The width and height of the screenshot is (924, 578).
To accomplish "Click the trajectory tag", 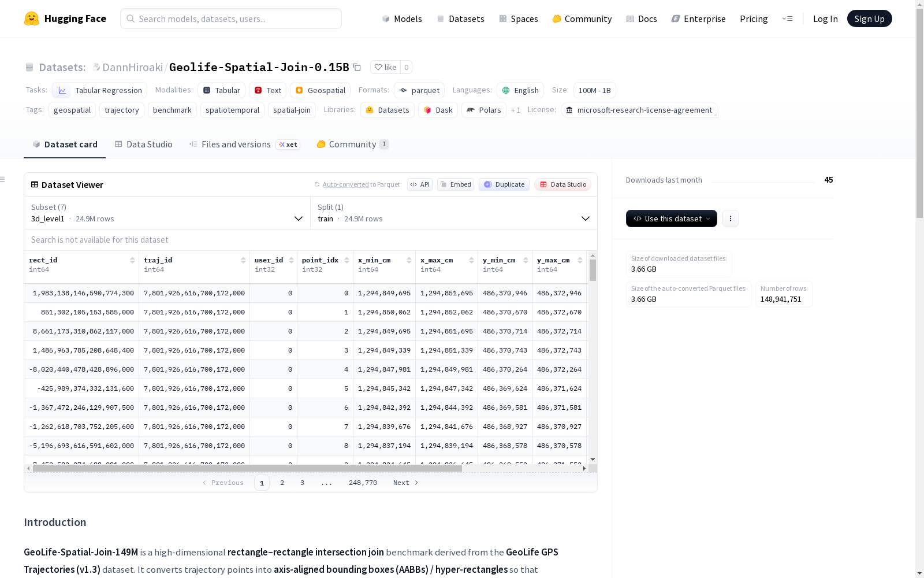I will point(122,110).
